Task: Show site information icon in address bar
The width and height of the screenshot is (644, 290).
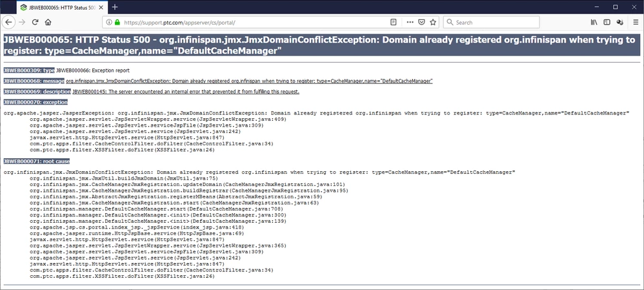Action: [109, 22]
